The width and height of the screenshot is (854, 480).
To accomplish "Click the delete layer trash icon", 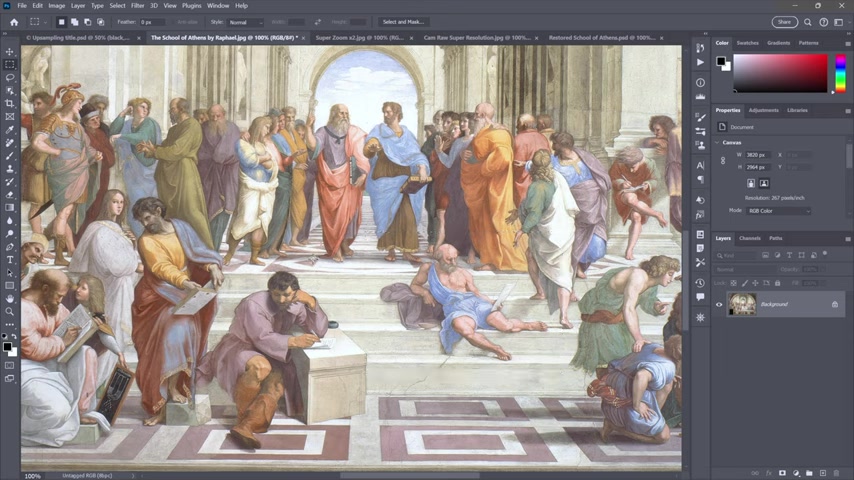I will 836,473.
